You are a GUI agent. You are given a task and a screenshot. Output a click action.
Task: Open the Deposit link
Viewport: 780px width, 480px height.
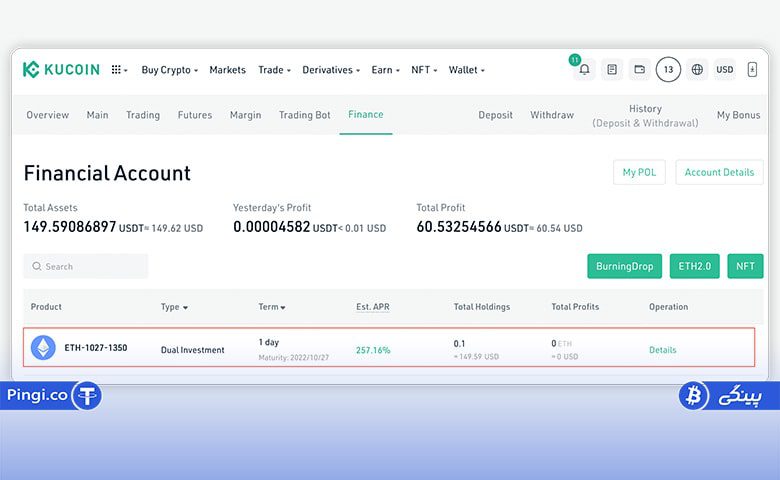coord(495,115)
